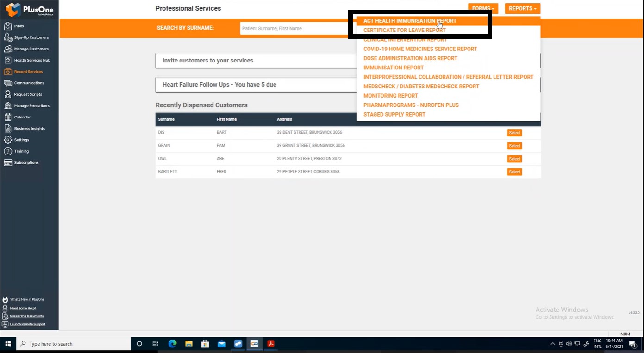The image size is (644, 353).
Task: Click Select button for GRAIN PAM
Action: point(514,146)
